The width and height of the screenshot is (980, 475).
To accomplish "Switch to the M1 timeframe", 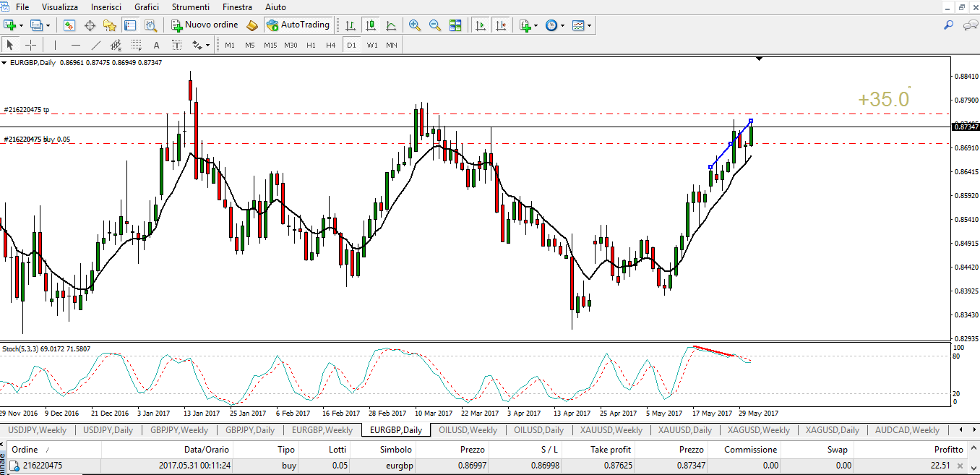I will coord(230,45).
